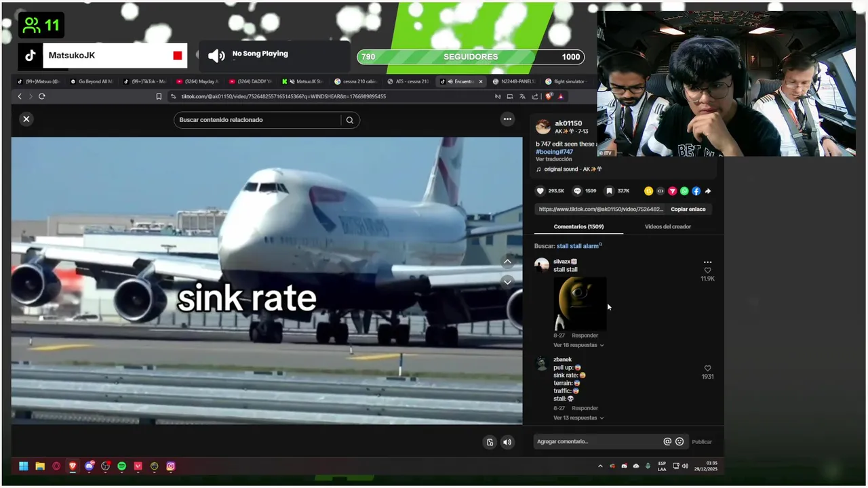The height and width of the screenshot is (488, 868).
Task: Open Instagram from the taskbar
Action: (171, 466)
